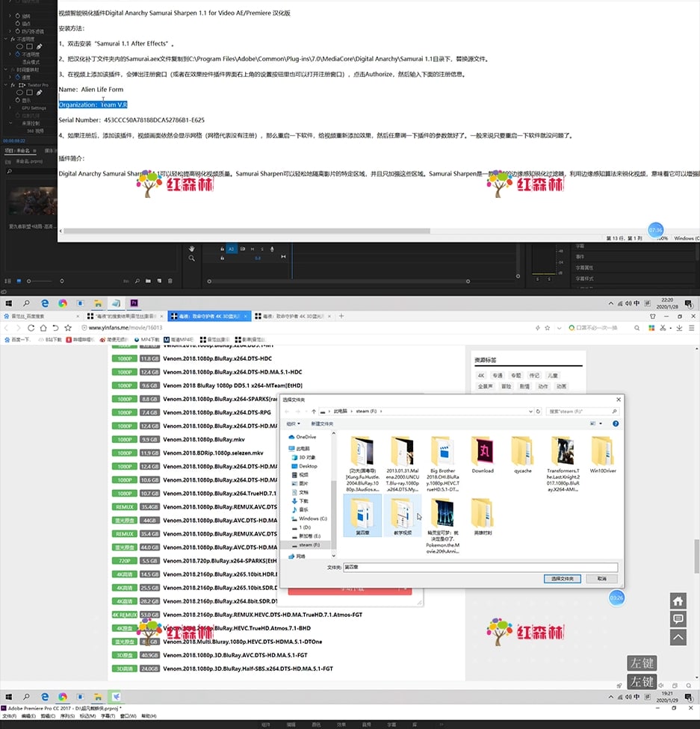The height and width of the screenshot is (729, 700).
Task: Open the Venom.2018.BDRip.1080p.selezen.mkv link
Action: tap(213, 453)
